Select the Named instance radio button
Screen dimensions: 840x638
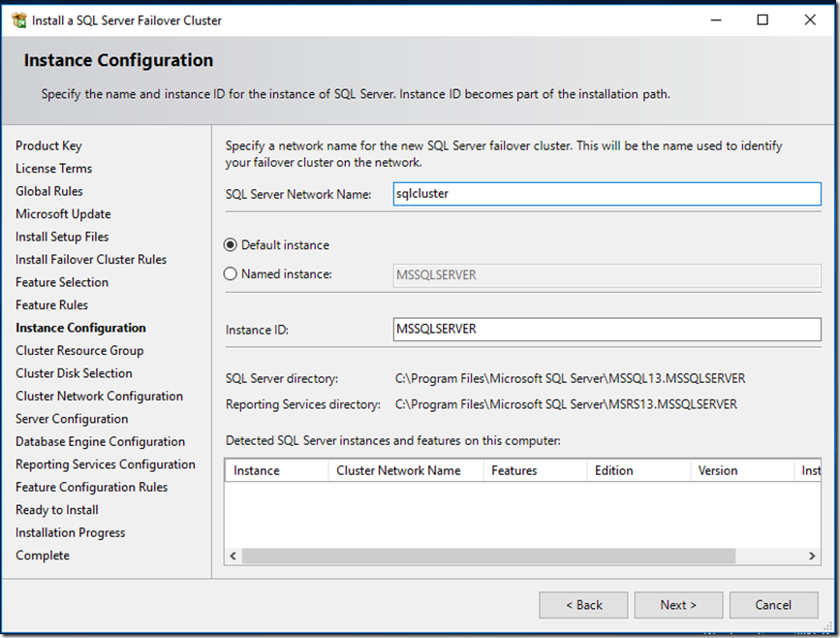230,274
